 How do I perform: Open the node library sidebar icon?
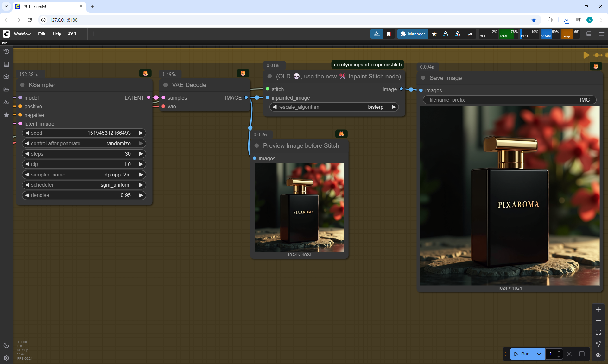pyautogui.click(x=6, y=64)
